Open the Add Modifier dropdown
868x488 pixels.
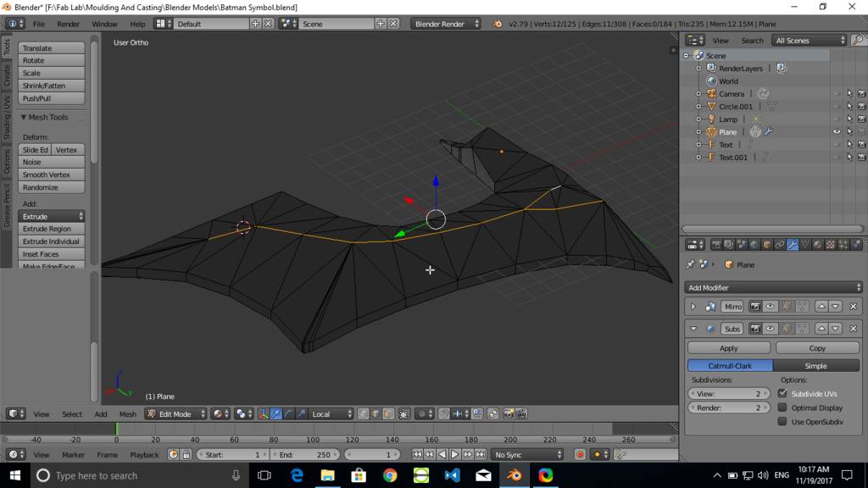774,288
